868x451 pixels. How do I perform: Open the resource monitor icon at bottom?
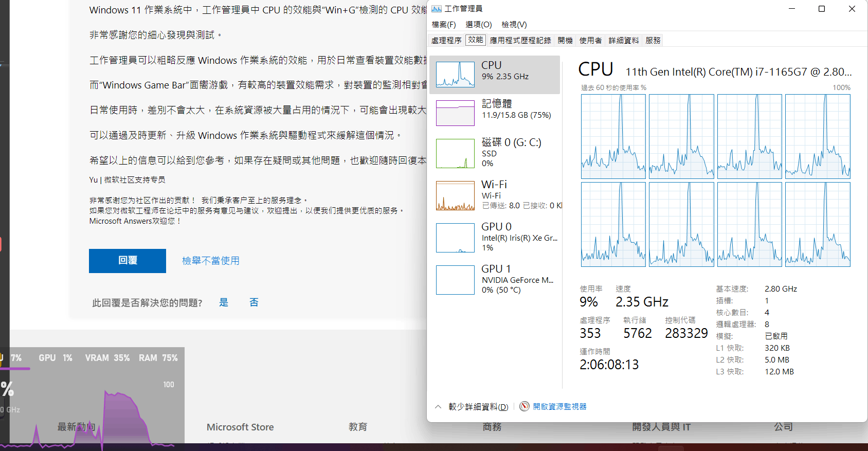(x=525, y=406)
